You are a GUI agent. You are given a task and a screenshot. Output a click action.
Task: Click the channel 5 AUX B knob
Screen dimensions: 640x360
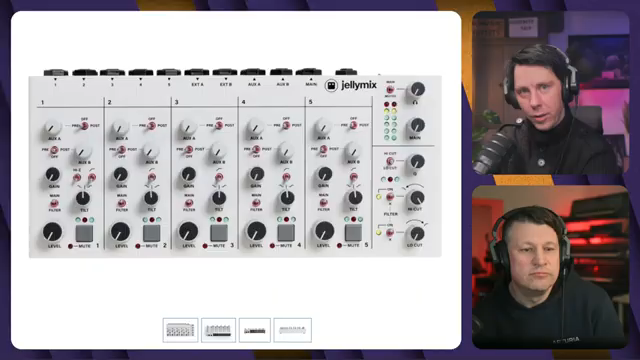353,151
